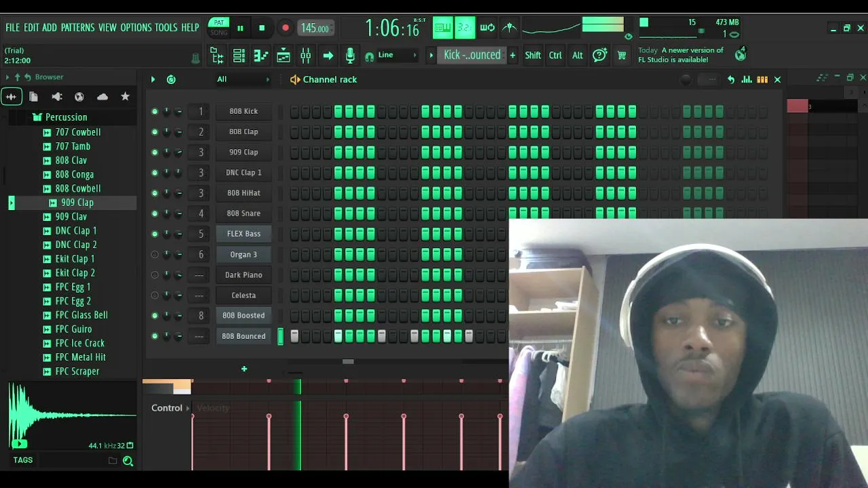Open the ADD menu

pyautogui.click(x=50, y=28)
